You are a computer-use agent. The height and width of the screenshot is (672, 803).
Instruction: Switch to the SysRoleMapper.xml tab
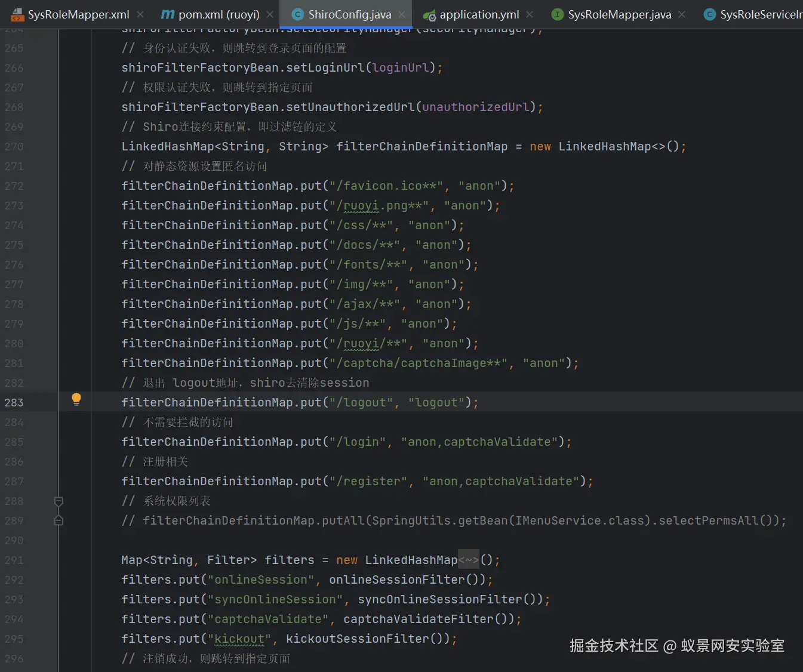(79, 14)
